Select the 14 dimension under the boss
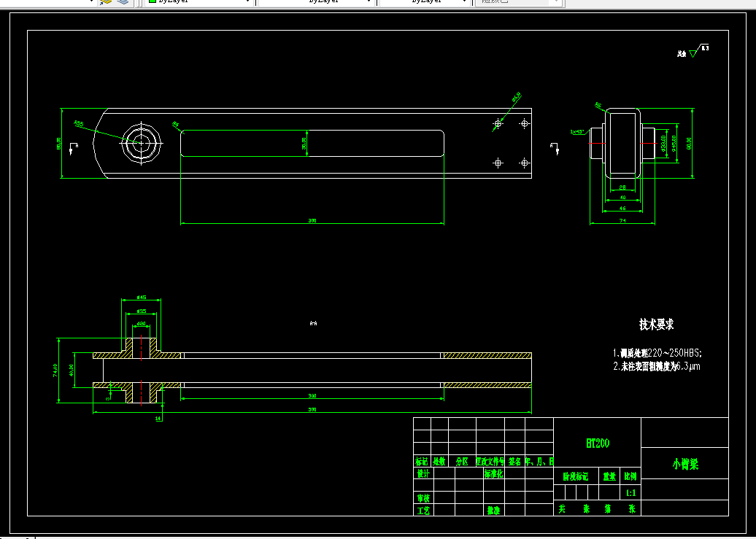Image resolution: width=756 pixels, height=539 pixels. [158, 419]
